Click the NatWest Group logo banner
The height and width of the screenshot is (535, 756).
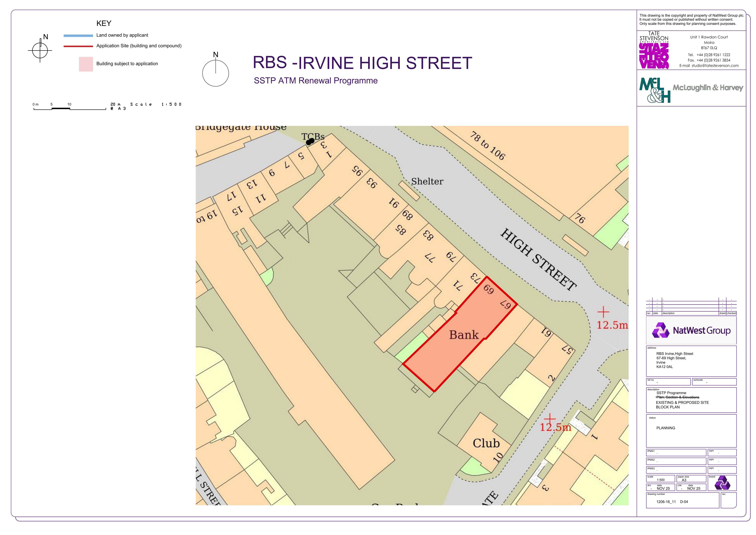[x=691, y=330]
